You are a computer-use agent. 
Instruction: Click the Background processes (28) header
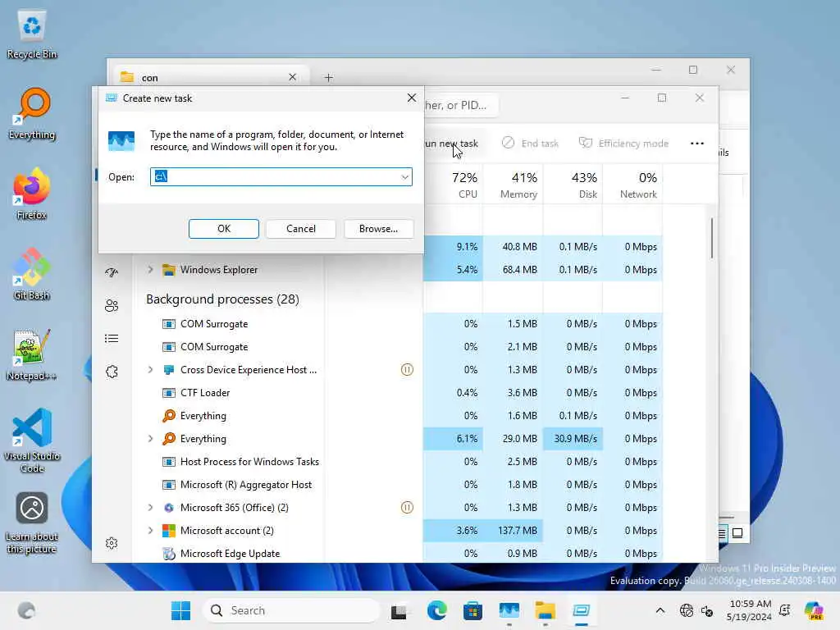(222, 299)
